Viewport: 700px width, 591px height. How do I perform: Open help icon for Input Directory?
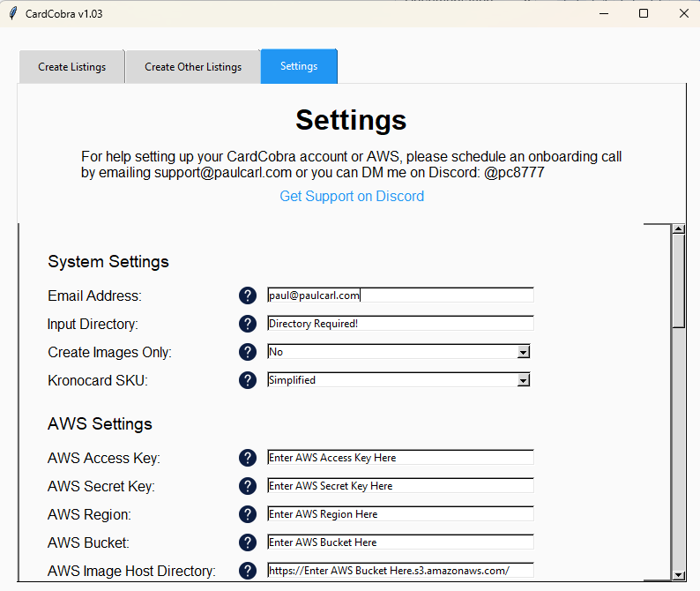pos(248,324)
